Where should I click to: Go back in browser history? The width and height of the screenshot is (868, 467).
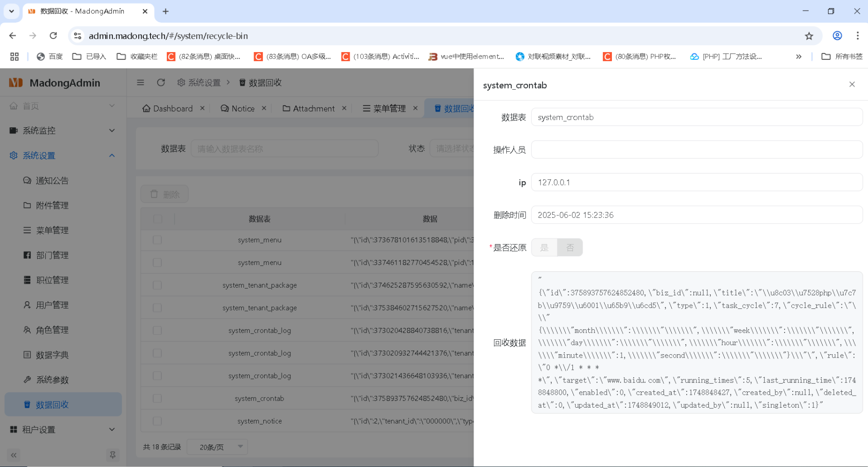pyautogui.click(x=13, y=36)
